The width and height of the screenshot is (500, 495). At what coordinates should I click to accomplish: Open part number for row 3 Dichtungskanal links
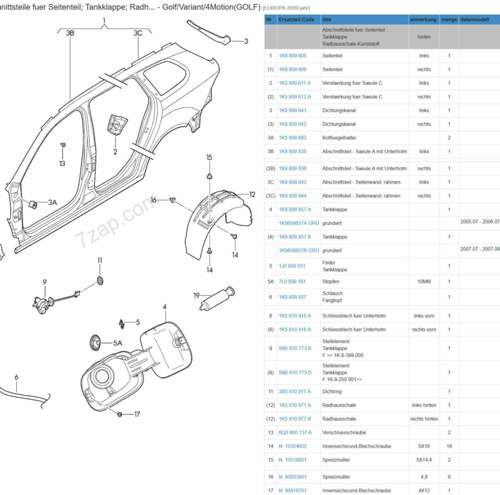point(293,110)
